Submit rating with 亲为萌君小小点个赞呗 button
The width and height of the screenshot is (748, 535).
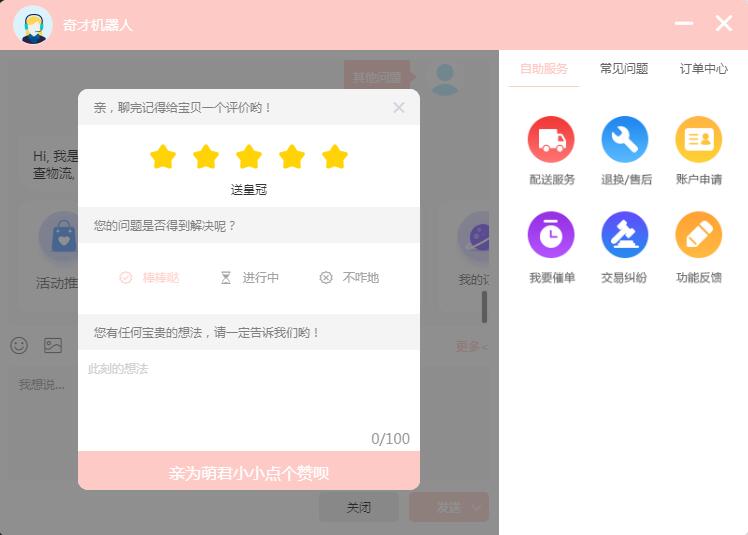click(x=249, y=472)
